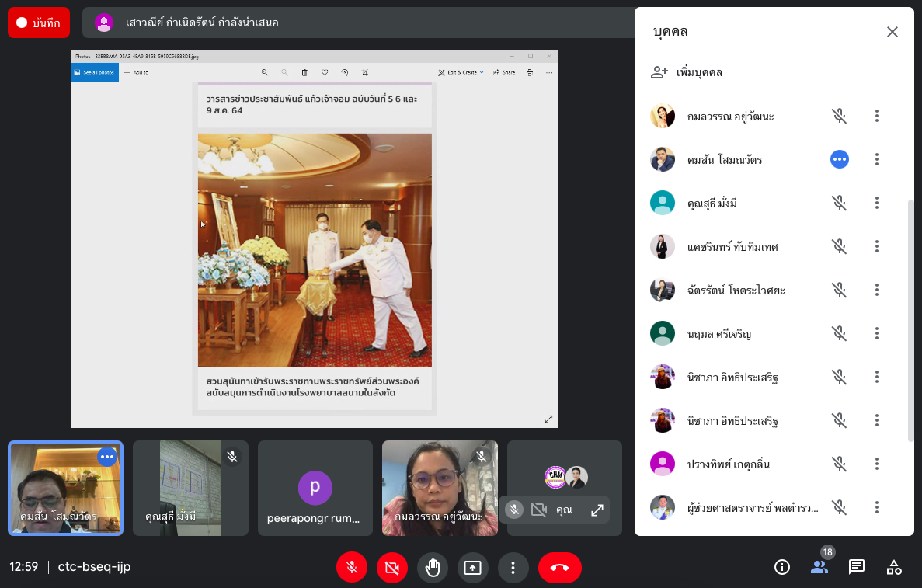Screen dimensions: 922x588
Task: Toggle the people panel with participant count
Action: pos(819,566)
